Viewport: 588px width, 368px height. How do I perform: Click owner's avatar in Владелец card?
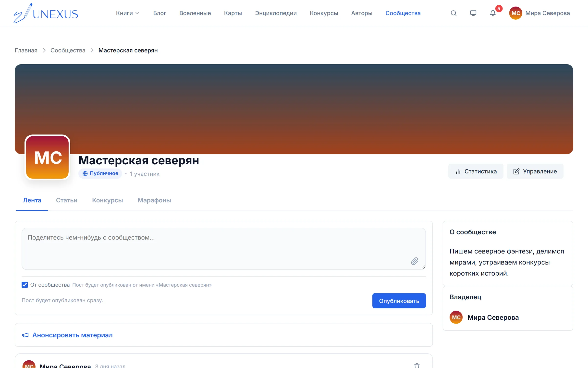click(x=456, y=317)
